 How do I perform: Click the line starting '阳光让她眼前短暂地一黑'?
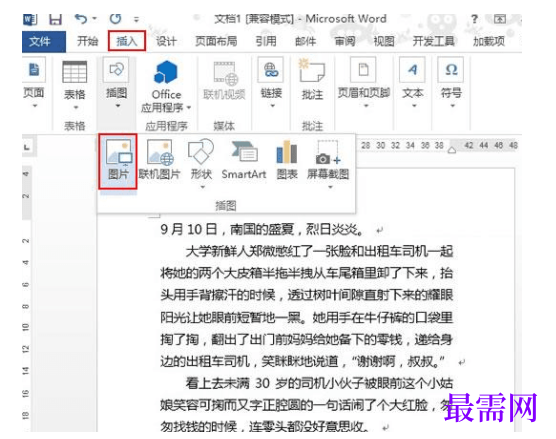tap(307, 318)
